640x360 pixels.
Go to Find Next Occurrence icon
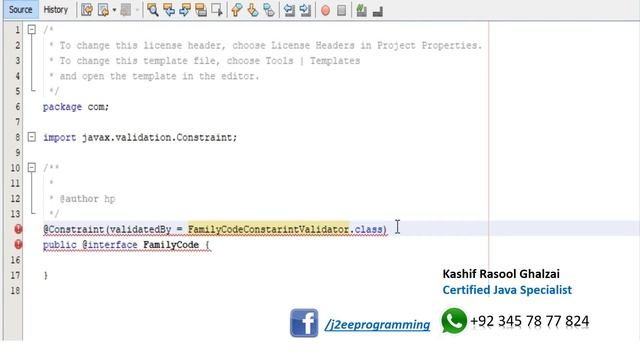pyautogui.click(x=185, y=10)
